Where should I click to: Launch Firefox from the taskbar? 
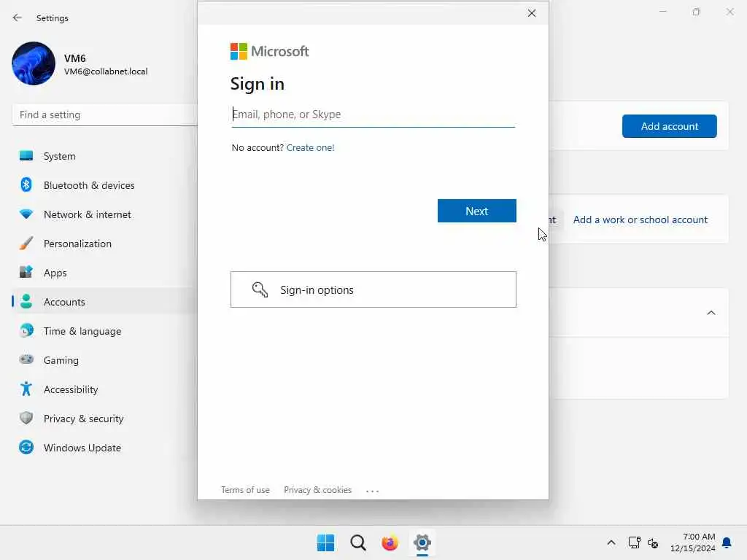(x=390, y=542)
